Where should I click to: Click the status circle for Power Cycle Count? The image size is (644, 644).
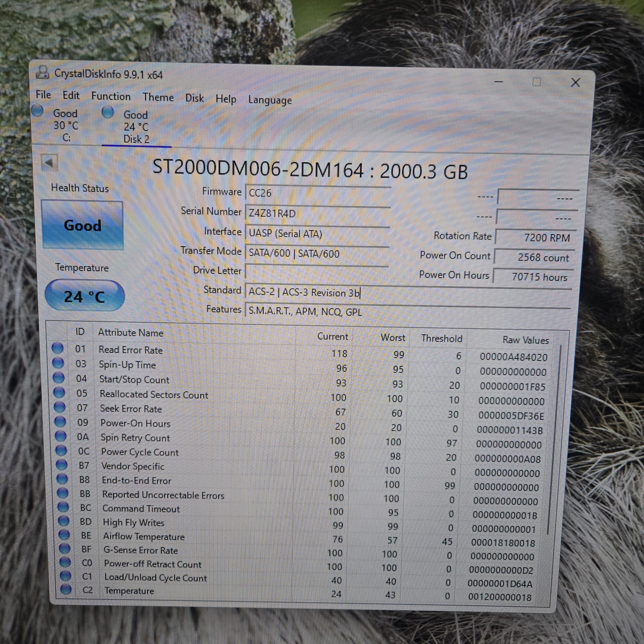61,450
